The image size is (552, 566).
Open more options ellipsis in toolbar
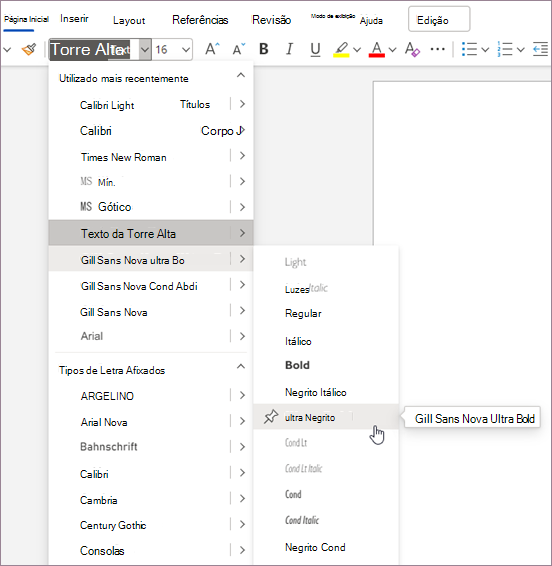pyautogui.click(x=438, y=49)
